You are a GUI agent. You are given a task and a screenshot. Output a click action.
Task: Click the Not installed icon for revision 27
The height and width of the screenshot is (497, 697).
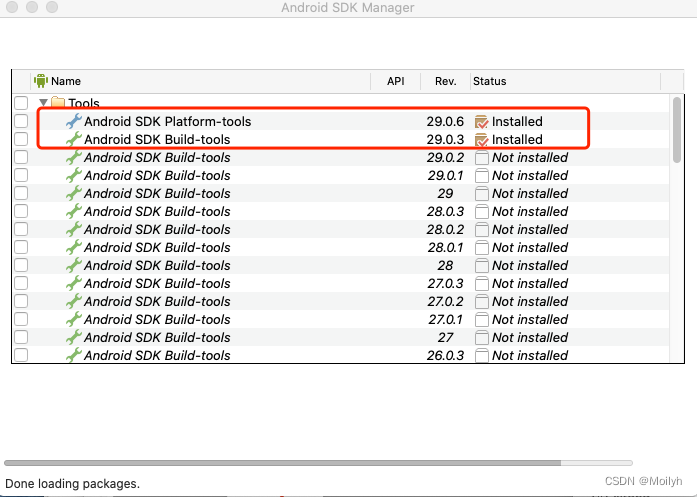[481, 338]
